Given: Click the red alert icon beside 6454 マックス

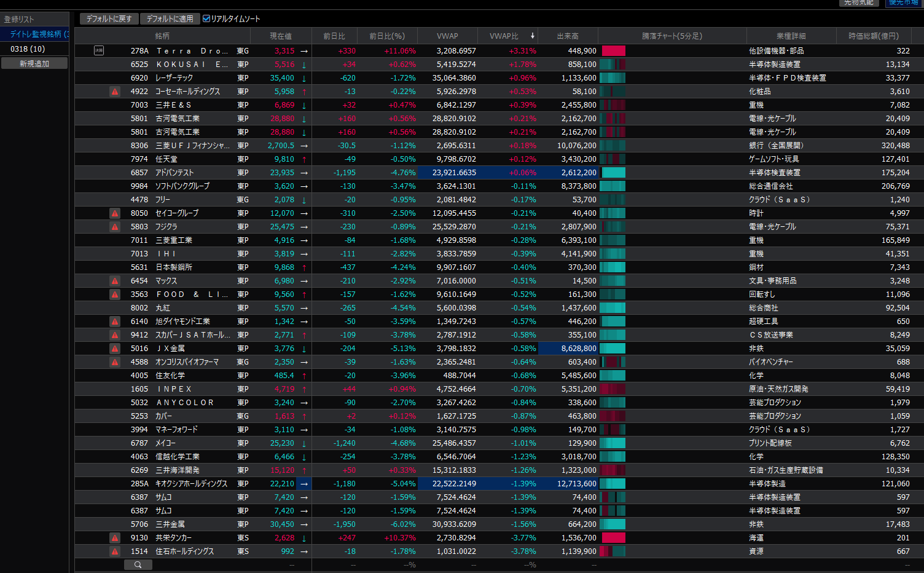Looking at the screenshot, I should point(115,281).
